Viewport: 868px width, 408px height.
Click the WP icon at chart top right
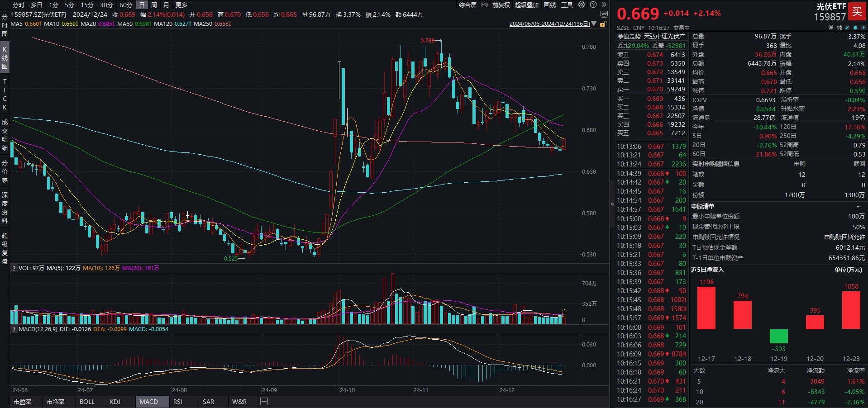[x=604, y=14]
